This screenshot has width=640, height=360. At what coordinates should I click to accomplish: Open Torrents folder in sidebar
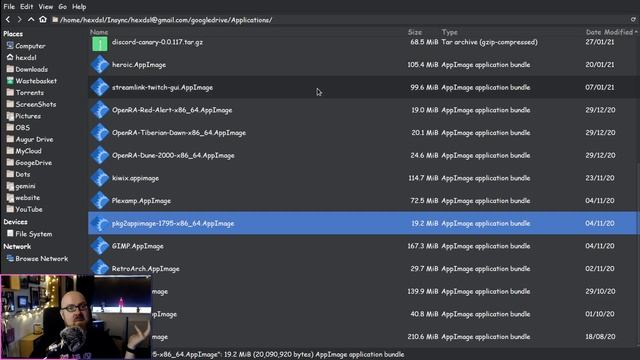point(25,92)
